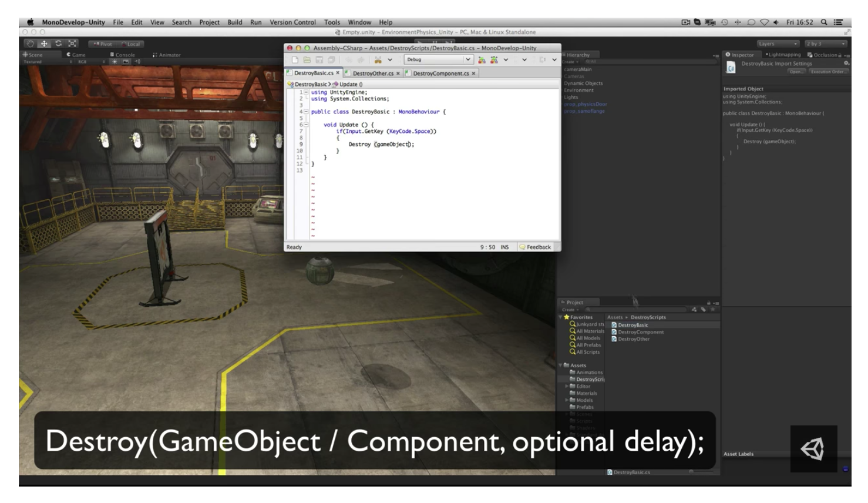The height and width of the screenshot is (503, 868).
Task: Toggle scene lighting sun icon
Action: point(115,61)
